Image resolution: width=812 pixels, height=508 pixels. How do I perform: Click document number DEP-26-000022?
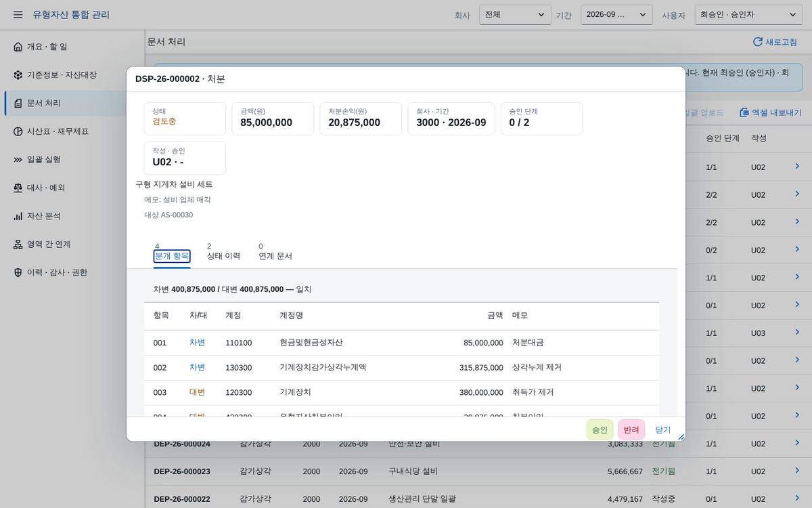tap(182, 499)
